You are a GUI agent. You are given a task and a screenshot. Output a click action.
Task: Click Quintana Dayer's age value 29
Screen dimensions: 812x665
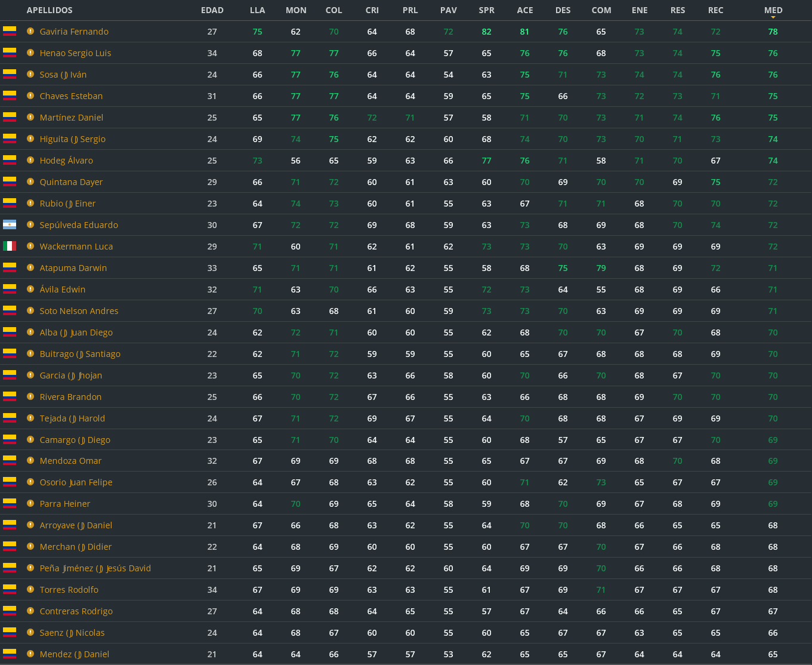coord(212,182)
